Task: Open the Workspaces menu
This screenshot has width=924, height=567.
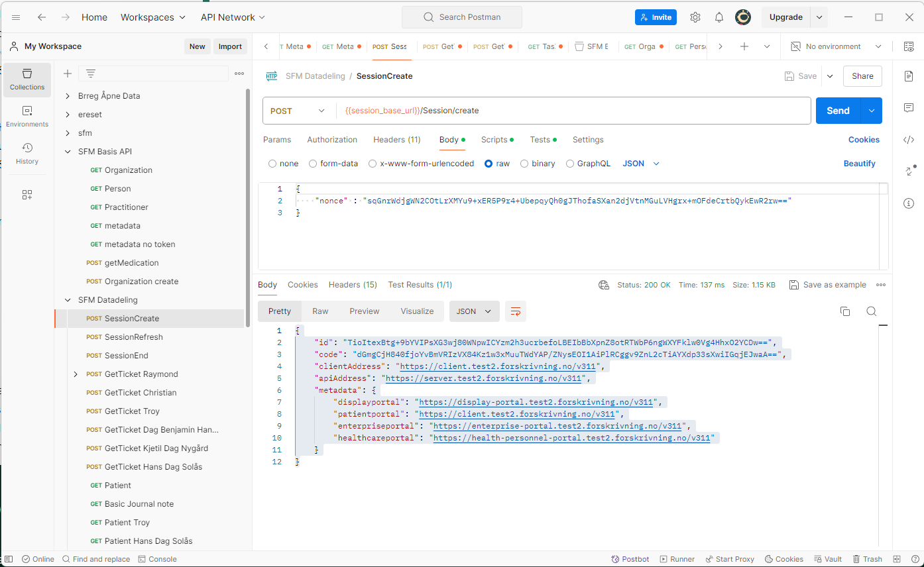Action: [153, 17]
